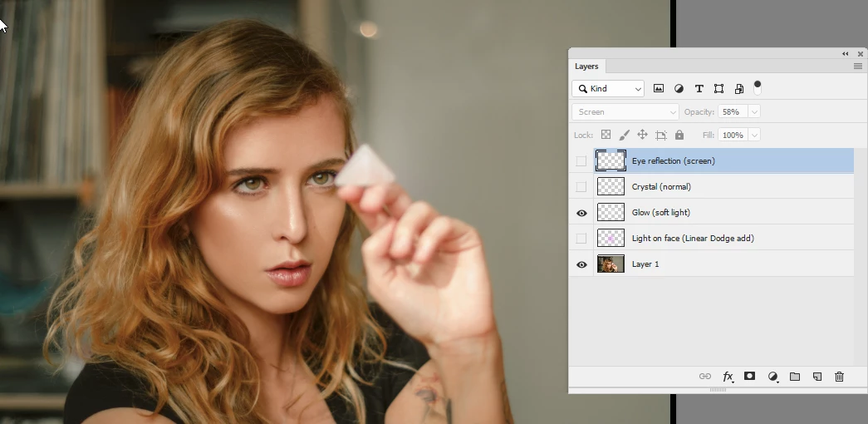
Task: Show the Crystal (normal) layer
Action: tap(581, 187)
